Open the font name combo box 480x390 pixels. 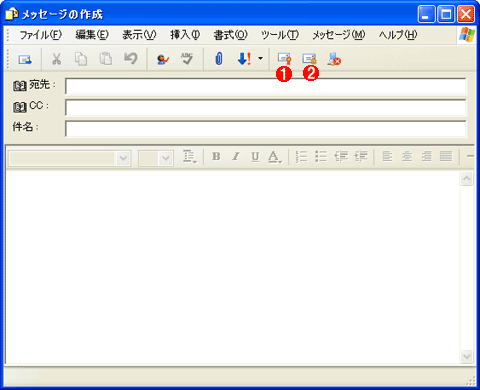69,158
